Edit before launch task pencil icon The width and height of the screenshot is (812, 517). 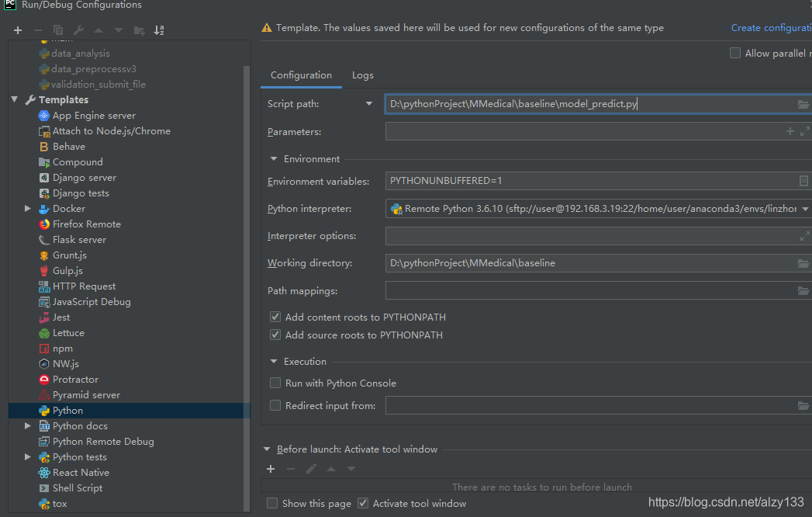pyautogui.click(x=311, y=469)
